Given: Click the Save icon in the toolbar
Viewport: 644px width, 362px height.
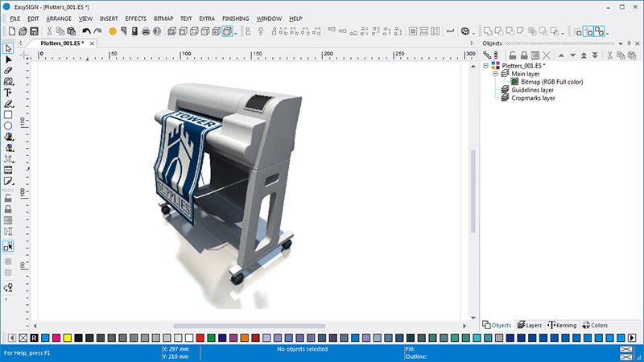Looking at the screenshot, I should coord(35,31).
